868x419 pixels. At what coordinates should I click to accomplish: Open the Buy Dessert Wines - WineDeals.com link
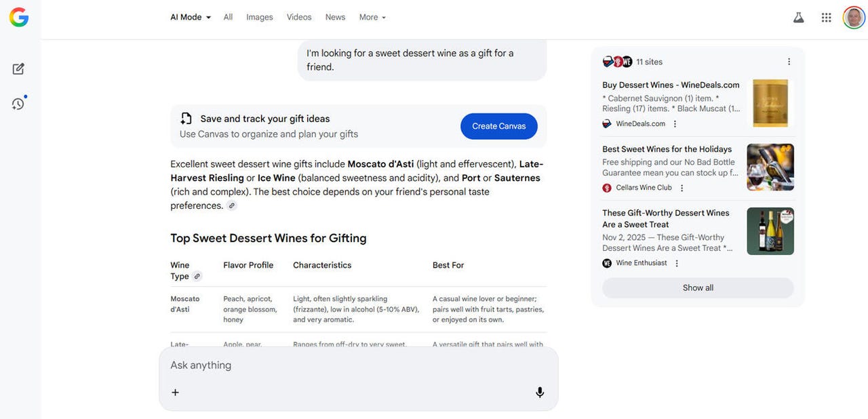[x=671, y=85]
